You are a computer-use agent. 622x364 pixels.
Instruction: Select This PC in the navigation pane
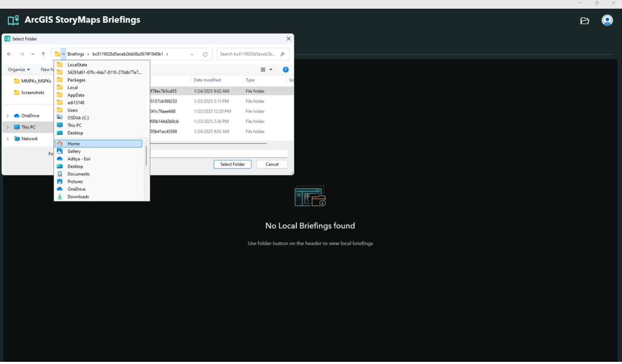pos(28,127)
